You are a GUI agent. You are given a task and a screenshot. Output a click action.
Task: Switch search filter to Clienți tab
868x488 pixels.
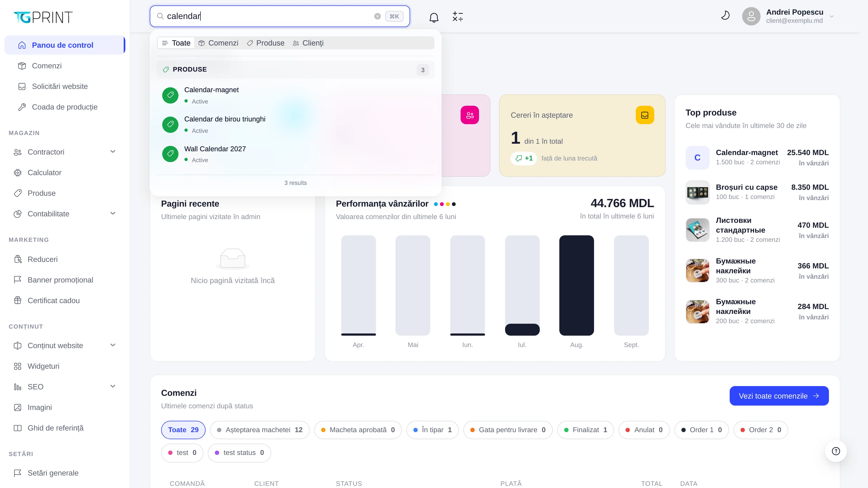[308, 43]
